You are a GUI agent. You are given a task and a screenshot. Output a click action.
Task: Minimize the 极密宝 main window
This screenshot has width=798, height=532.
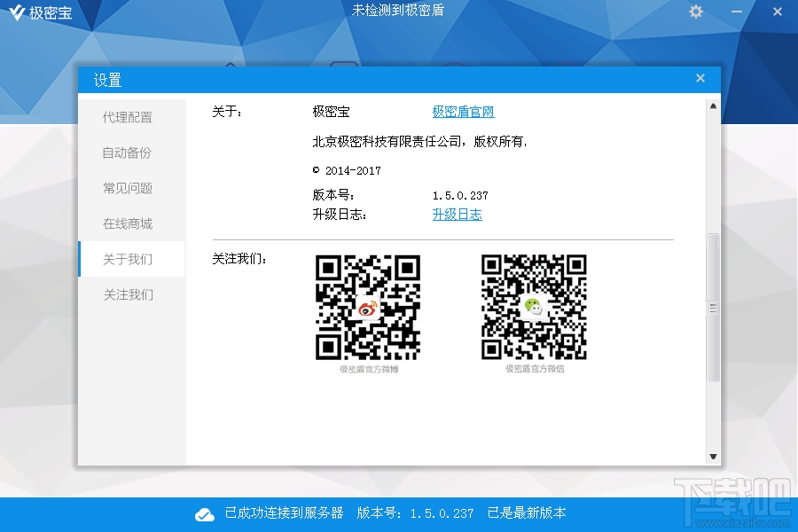pyautogui.click(x=737, y=12)
